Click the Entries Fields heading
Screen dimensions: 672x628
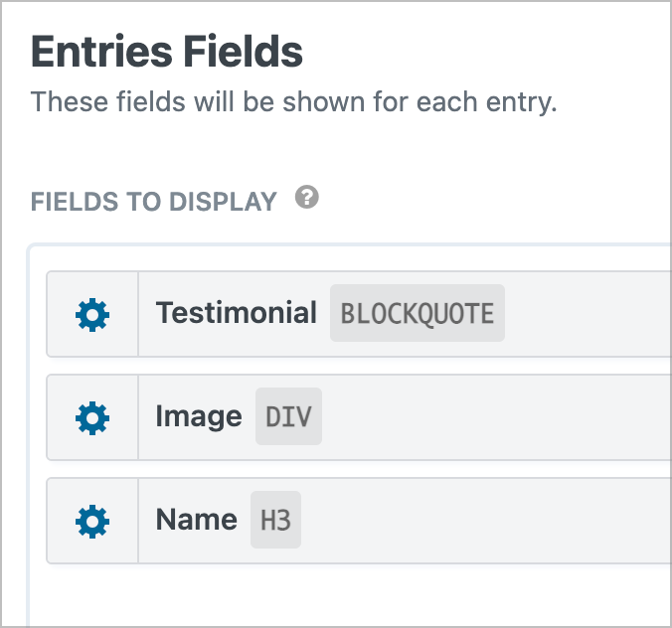coord(167,52)
